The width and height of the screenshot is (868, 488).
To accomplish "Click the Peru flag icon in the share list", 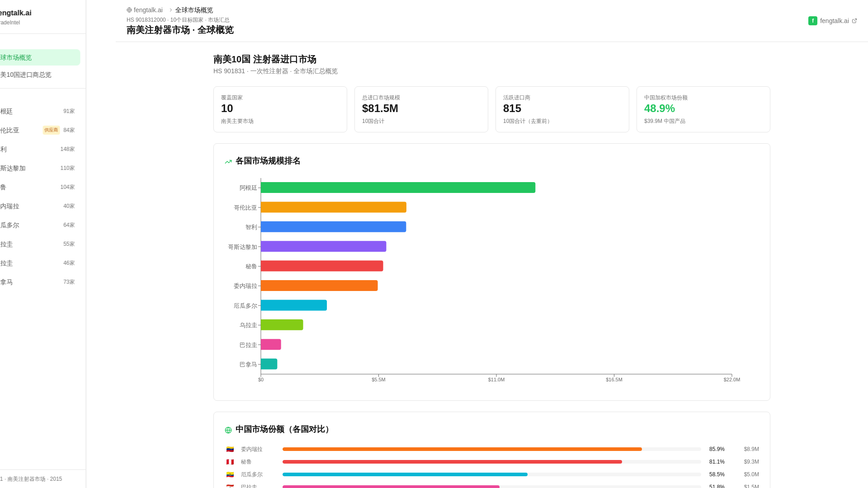I will click(230, 462).
